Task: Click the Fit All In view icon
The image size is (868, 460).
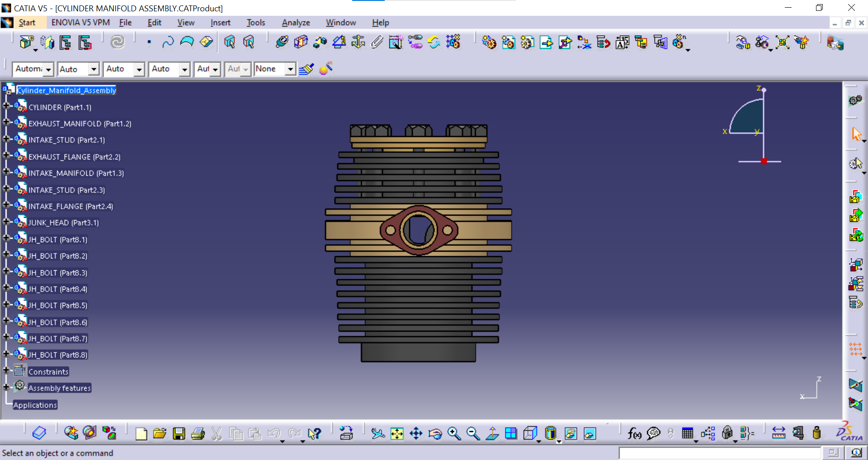Action: tap(397, 434)
